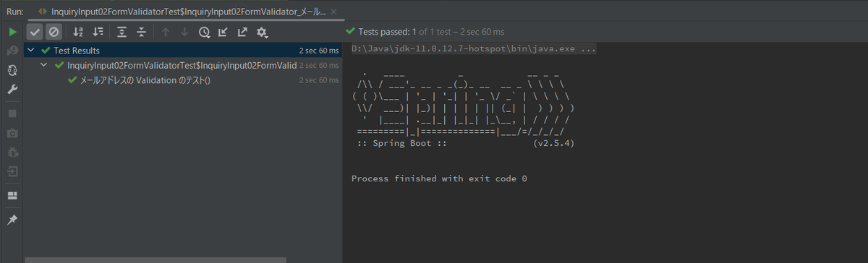Sort tests alphabetically
868x263 pixels.
pyautogui.click(x=79, y=32)
